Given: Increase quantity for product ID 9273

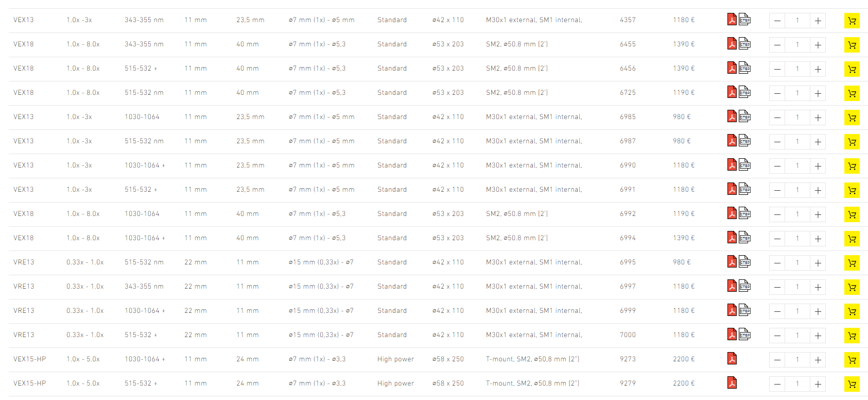Looking at the screenshot, I should pos(818,360).
